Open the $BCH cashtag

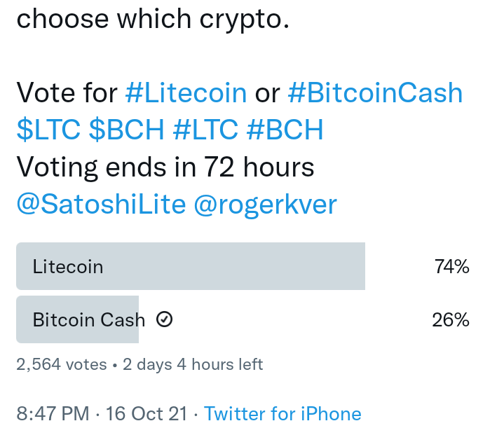click(x=127, y=130)
